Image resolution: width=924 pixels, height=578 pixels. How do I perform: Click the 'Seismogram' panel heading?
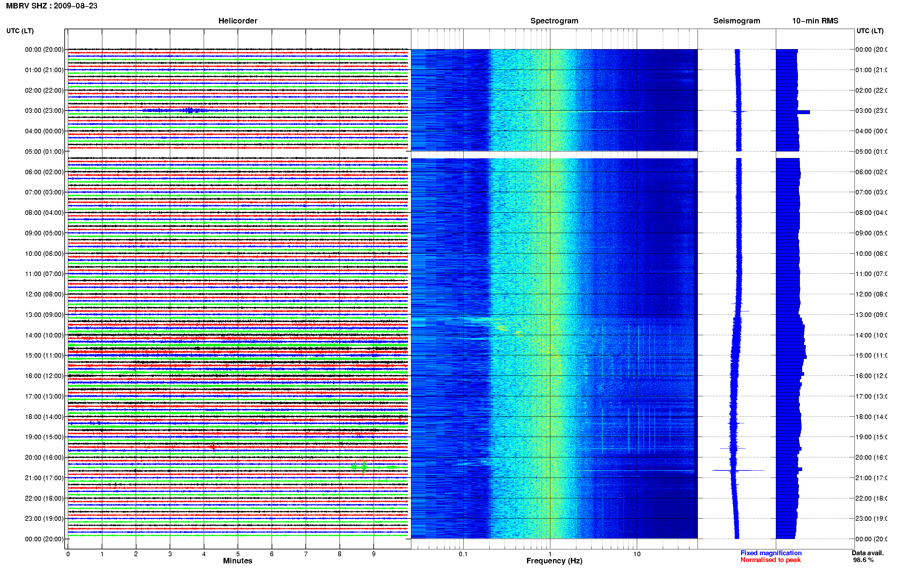pyautogui.click(x=737, y=21)
